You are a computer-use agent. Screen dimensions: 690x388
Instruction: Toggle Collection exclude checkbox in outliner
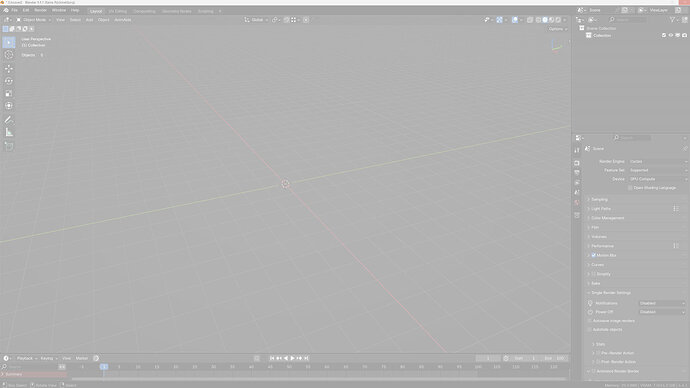(x=664, y=35)
